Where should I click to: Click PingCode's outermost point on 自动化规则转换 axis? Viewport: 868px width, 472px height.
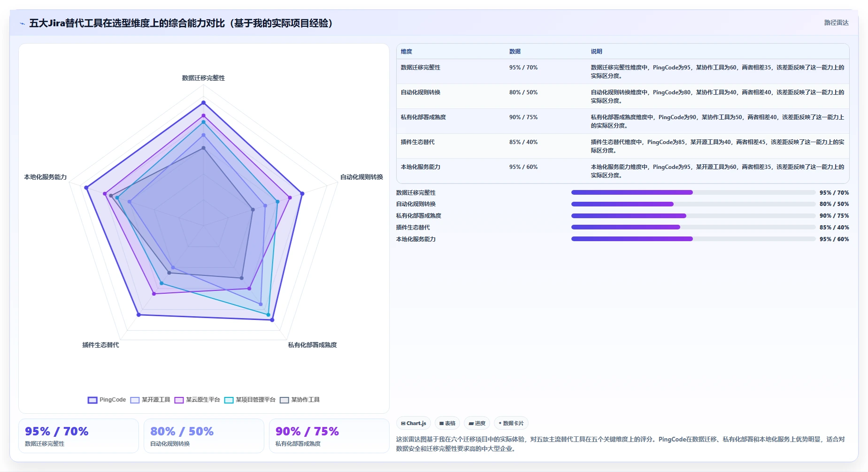pos(302,193)
